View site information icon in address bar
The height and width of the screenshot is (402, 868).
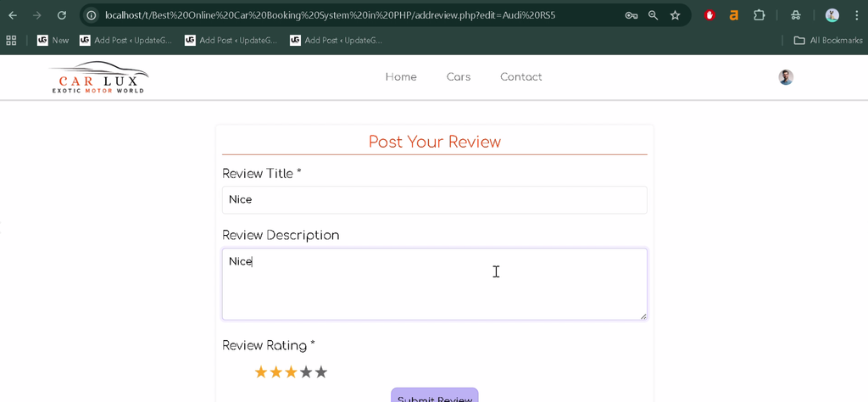click(x=92, y=15)
